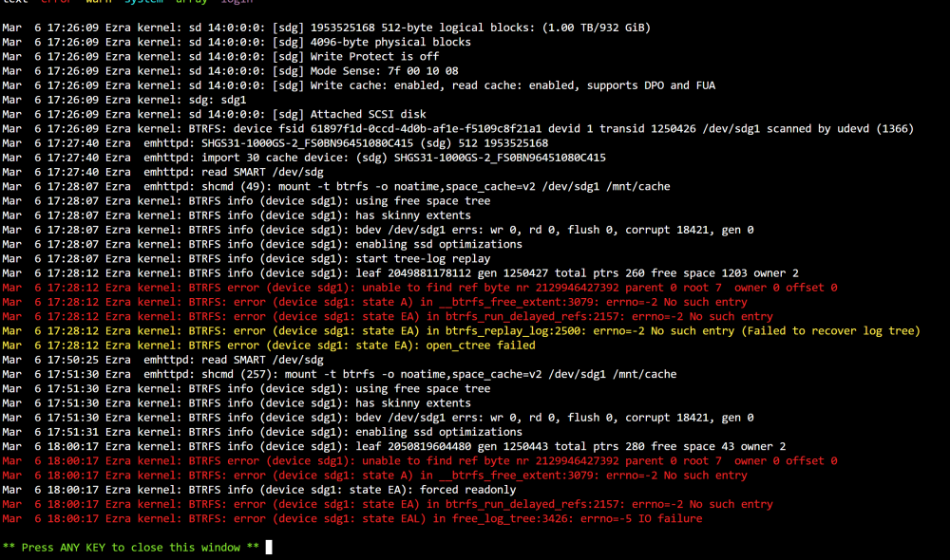
Task: Click the 17:28:12 'btrfs_run_delayed_refs:2157' error line
Action: [x=388, y=317]
